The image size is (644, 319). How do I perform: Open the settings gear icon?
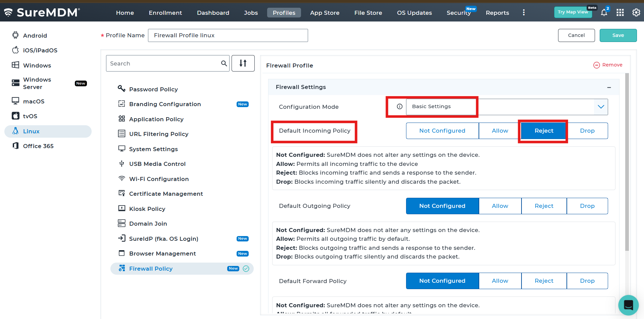(x=636, y=13)
